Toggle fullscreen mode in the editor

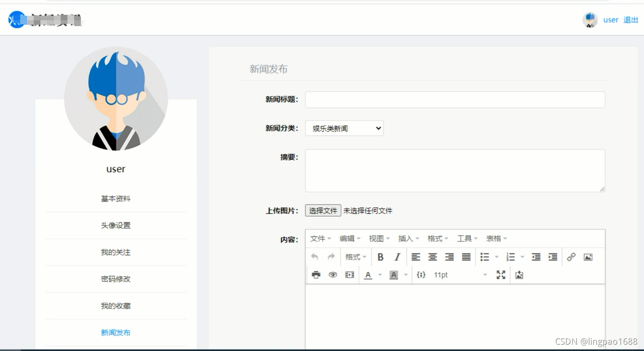click(501, 275)
